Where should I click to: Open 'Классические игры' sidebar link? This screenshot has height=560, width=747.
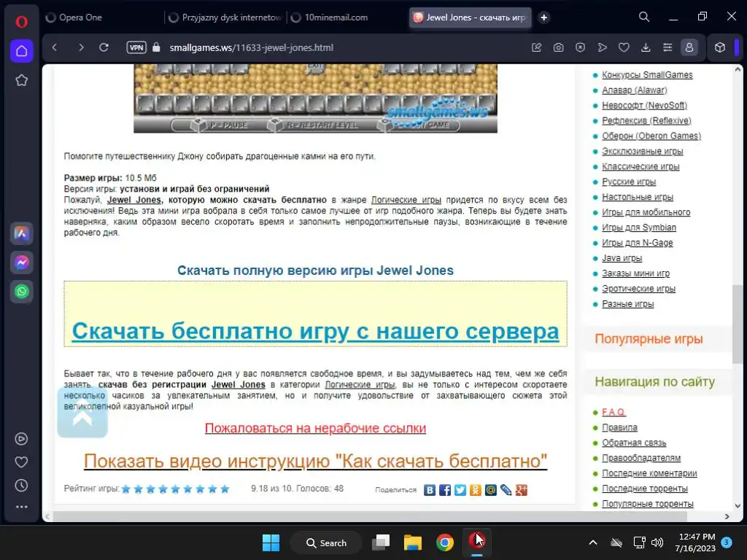[640, 166]
